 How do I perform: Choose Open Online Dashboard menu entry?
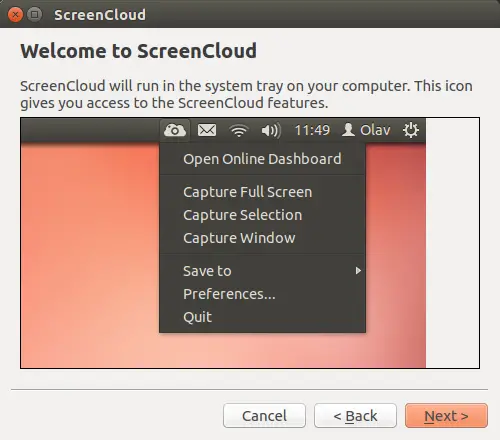tap(262, 159)
